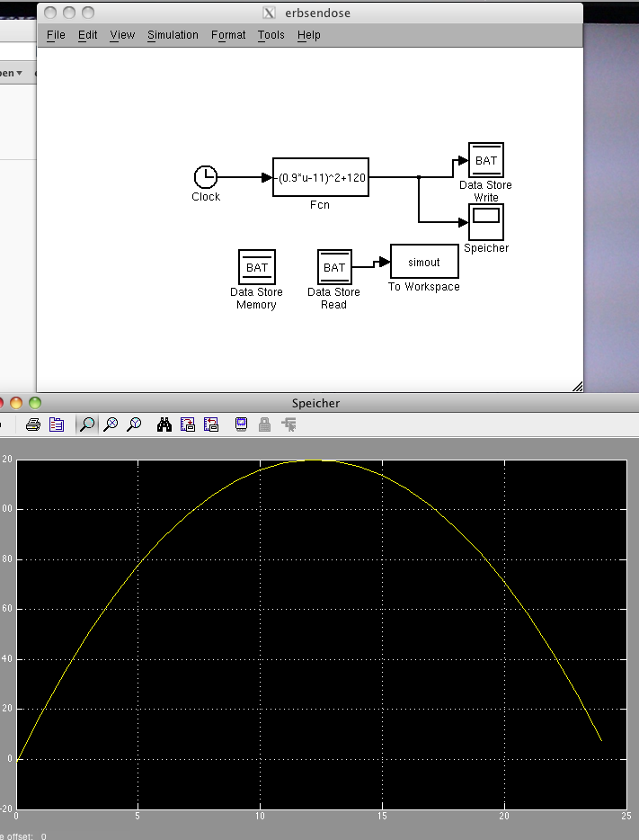639x840 pixels.
Task: Open the File menu in erbsendose window
Action: point(56,35)
